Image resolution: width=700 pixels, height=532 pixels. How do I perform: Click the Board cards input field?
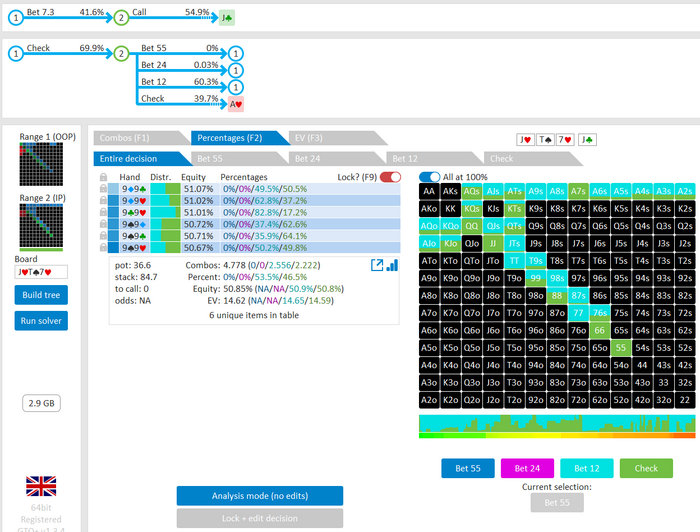click(41, 272)
